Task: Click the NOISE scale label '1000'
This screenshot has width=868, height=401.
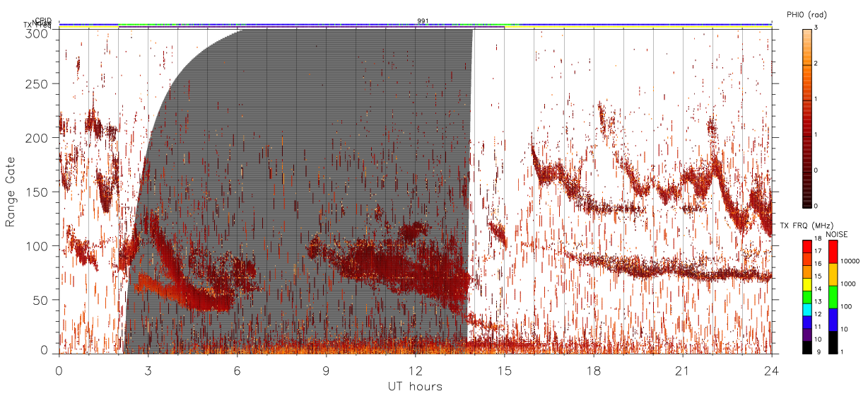Action: pos(849,284)
